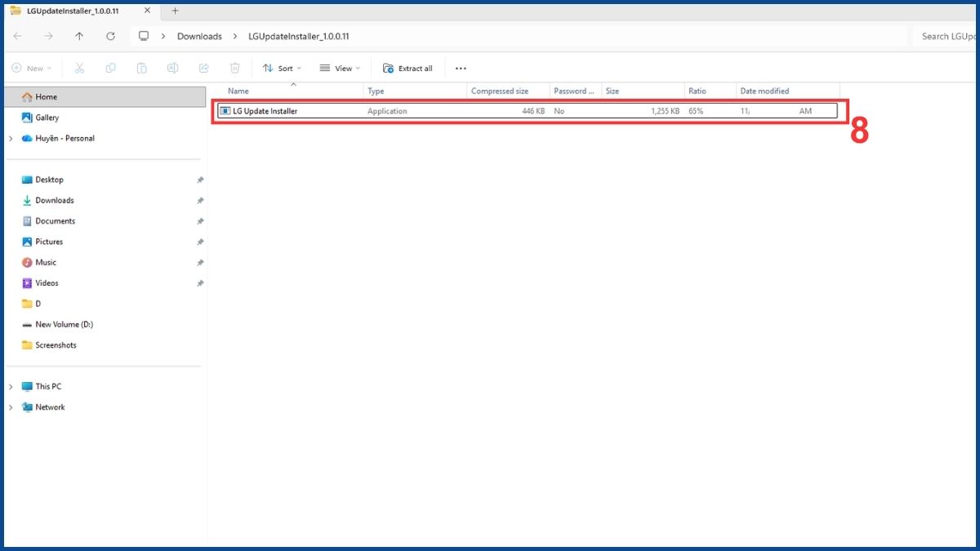Image resolution: width=980 pixels, height=551 pixels.
Task: Open the Sort dropdown
Action: (282, 69)
